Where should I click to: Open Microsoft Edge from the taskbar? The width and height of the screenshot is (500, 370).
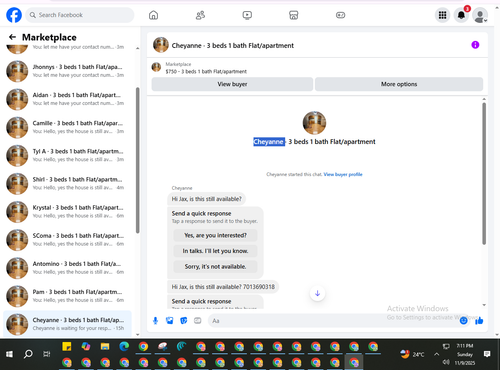(124, 347)
